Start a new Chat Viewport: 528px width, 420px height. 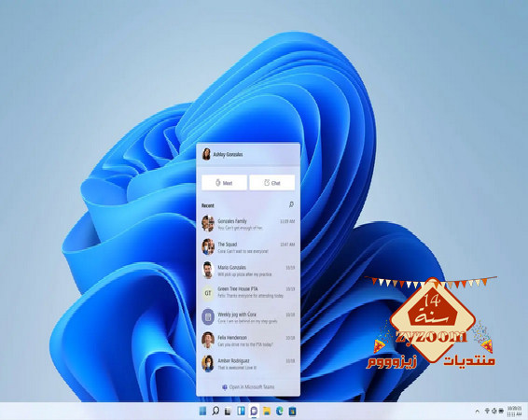coord(272,183)
